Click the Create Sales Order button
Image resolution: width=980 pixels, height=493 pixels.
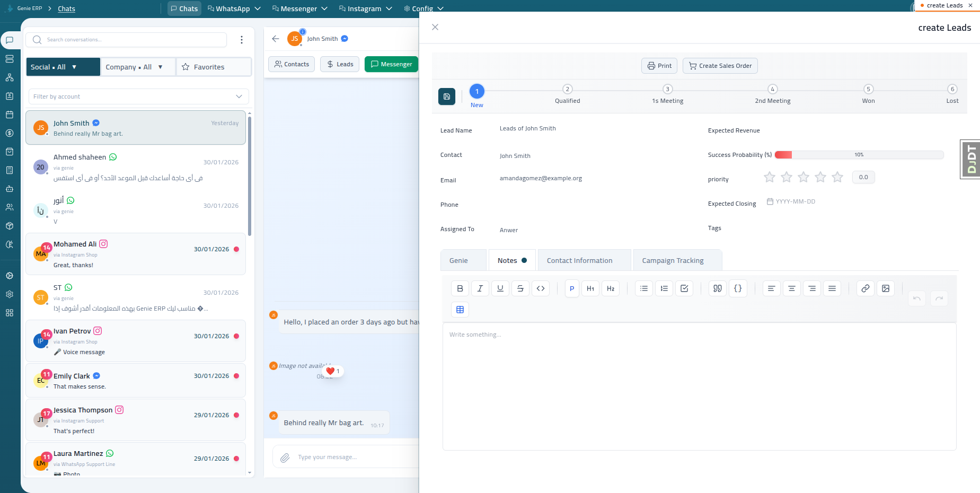coord(720,66)
